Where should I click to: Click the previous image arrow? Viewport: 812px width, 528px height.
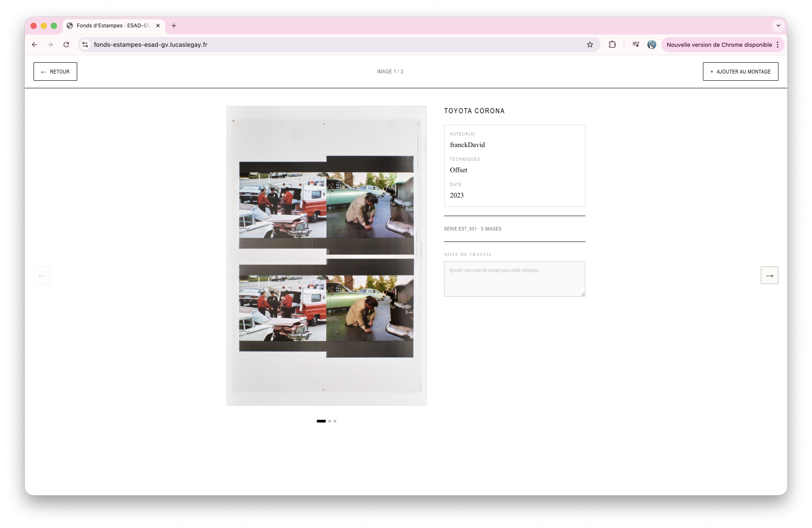[x=42, y=275]
